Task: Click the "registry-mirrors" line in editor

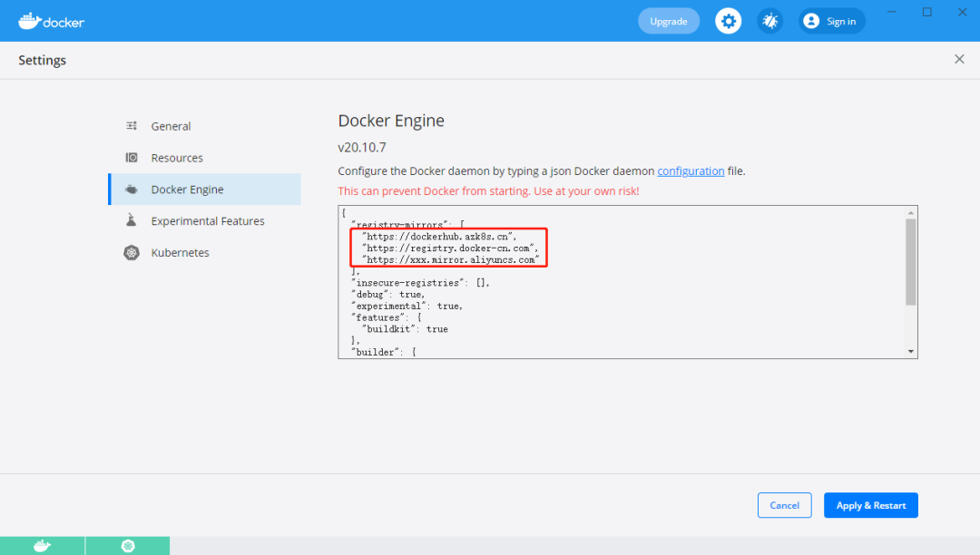Action: (x=407, y=224)
